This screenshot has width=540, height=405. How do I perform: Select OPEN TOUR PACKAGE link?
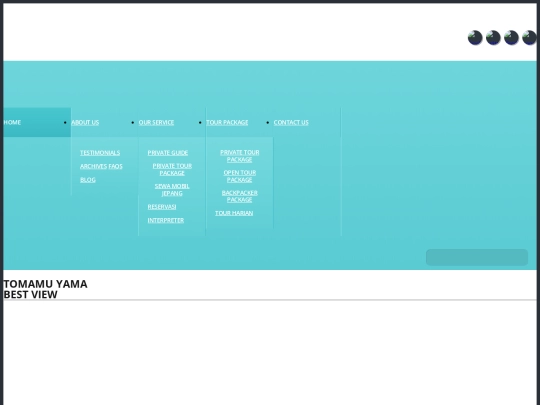click(x=240, y=176)
